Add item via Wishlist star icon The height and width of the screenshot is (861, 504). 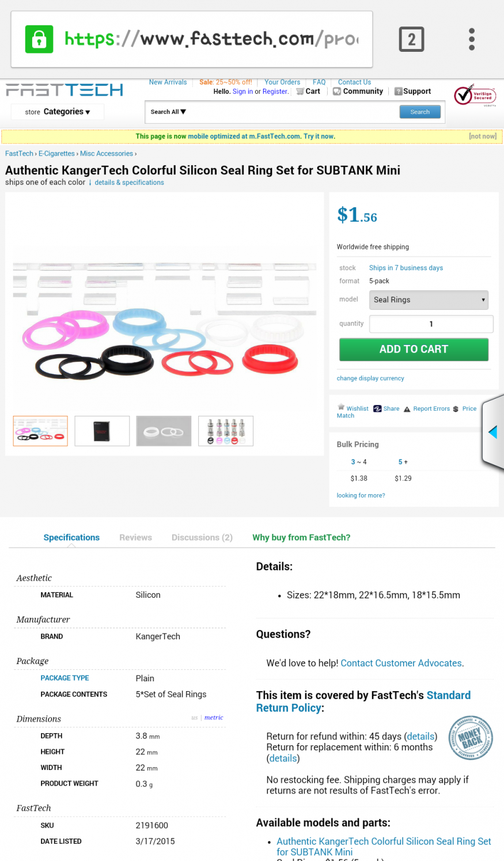pos(341,407)
